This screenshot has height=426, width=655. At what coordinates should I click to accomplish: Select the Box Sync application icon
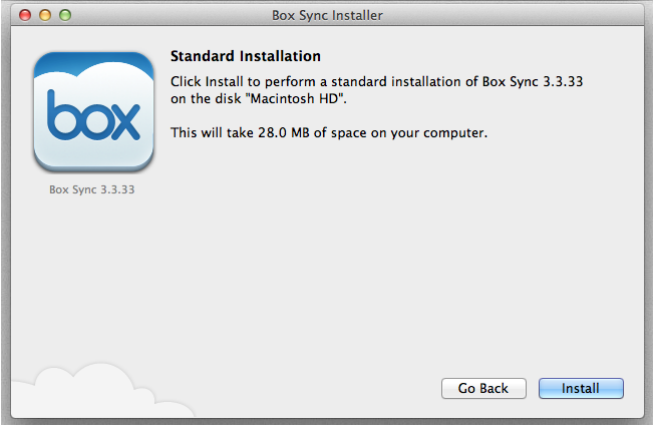94,112
